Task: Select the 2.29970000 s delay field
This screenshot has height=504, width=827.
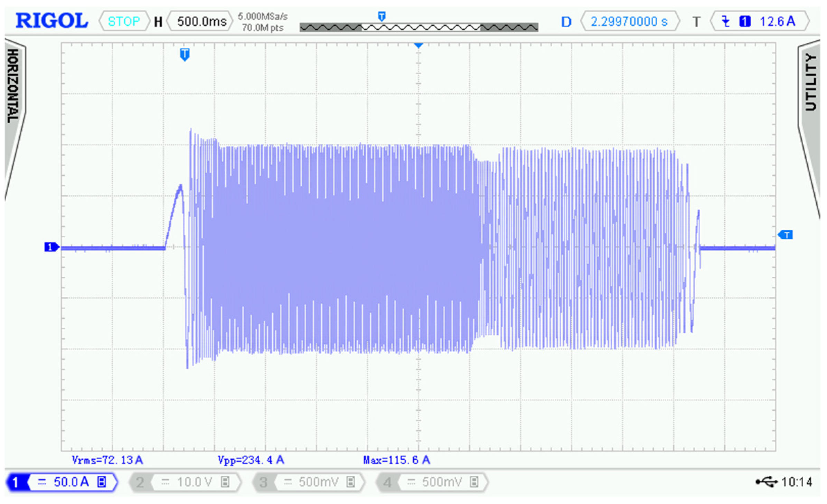Action: click(629, 21)
